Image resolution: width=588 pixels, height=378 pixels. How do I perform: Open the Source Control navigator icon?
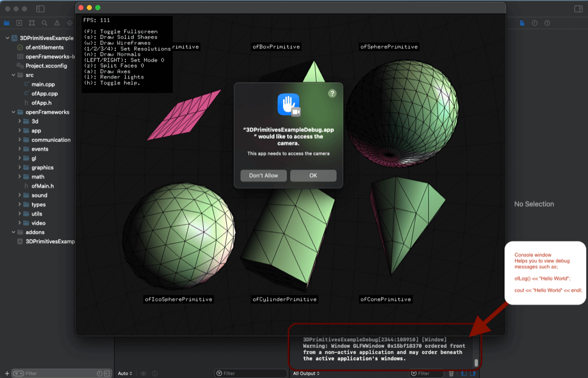[19, 23]
